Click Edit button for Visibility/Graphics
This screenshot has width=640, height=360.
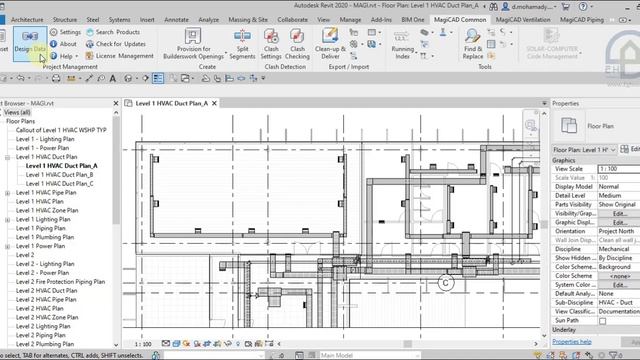click(620, 213)
